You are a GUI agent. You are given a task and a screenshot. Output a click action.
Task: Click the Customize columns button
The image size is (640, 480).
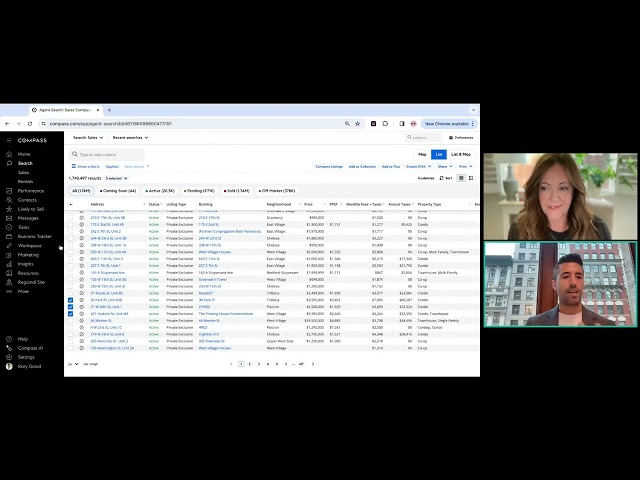[426, 178]
